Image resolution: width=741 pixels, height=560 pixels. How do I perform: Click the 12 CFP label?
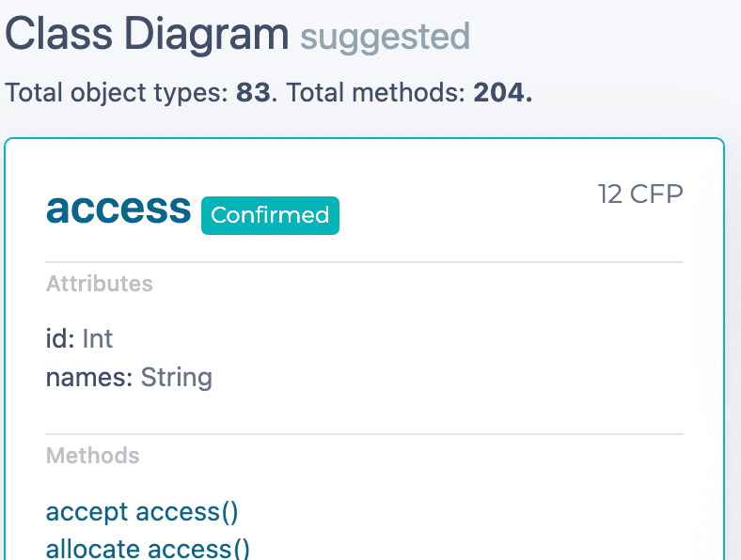pyautogui.click(x=640, y=194)
